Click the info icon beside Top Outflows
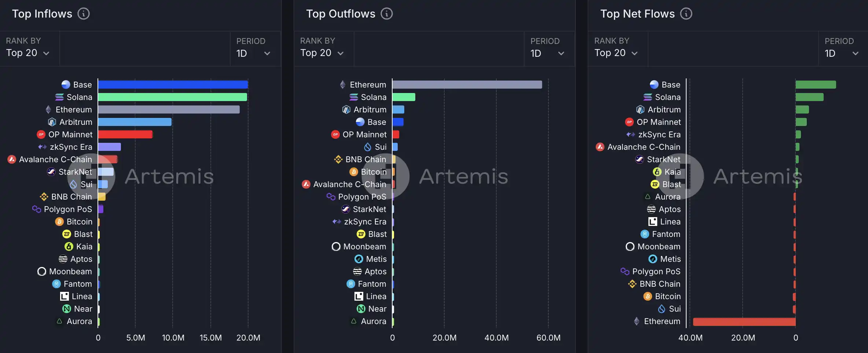The height and width of the screenshot is (353, 868). click(387, 14)
